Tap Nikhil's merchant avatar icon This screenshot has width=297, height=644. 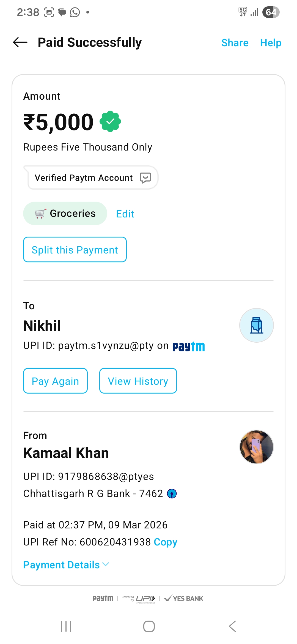coord(256,325)
